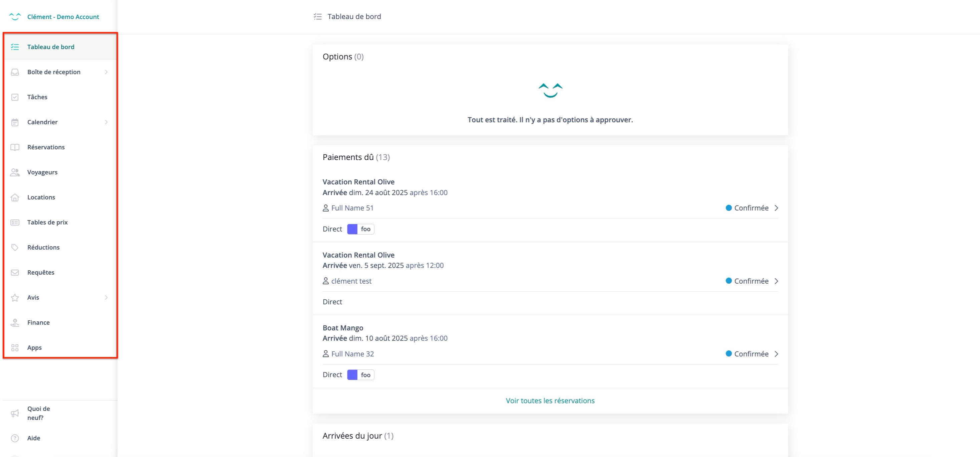980x457 pixels.
Task: Click the Réductions tag icon
Action: (15, 248)
